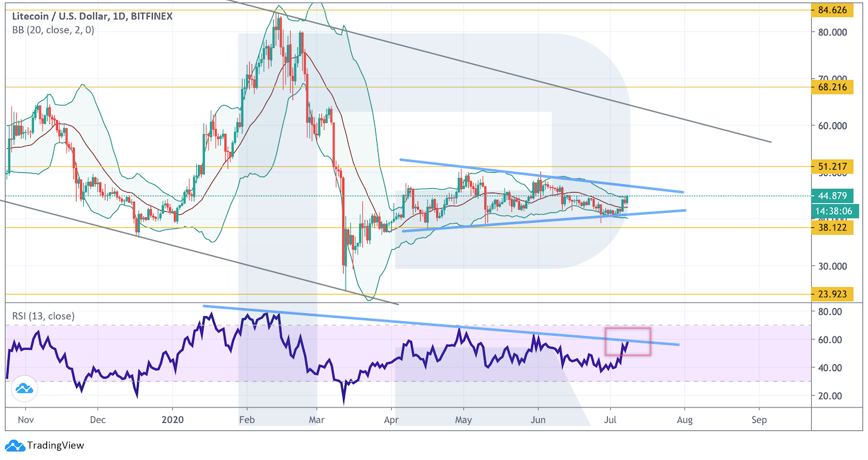Click the TradingView logo icon

(15, 445)
